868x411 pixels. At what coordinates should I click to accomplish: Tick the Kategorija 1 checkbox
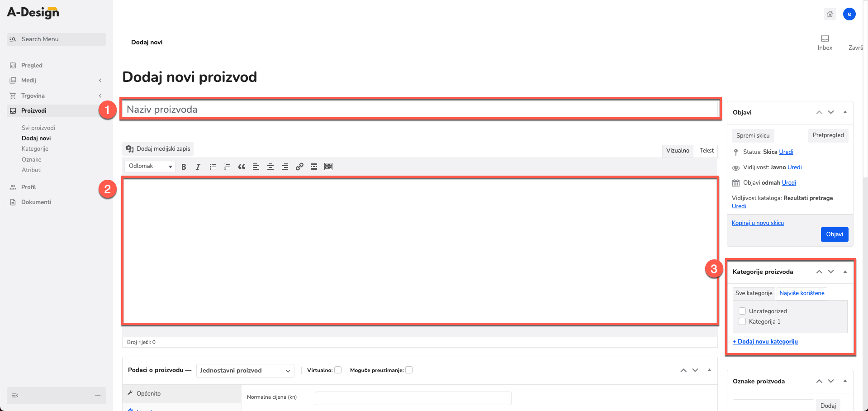click(742, 321)
